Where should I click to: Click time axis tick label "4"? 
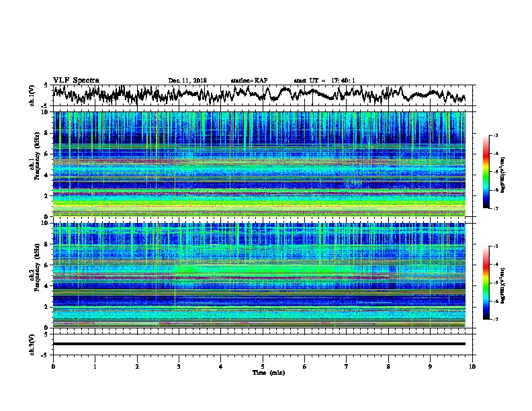point(221,366)
